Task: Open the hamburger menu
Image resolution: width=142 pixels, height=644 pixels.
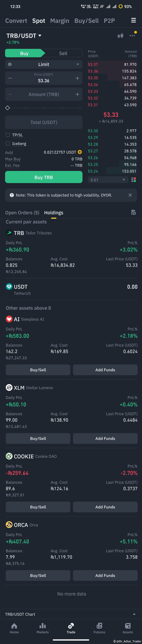Action: 133,21
